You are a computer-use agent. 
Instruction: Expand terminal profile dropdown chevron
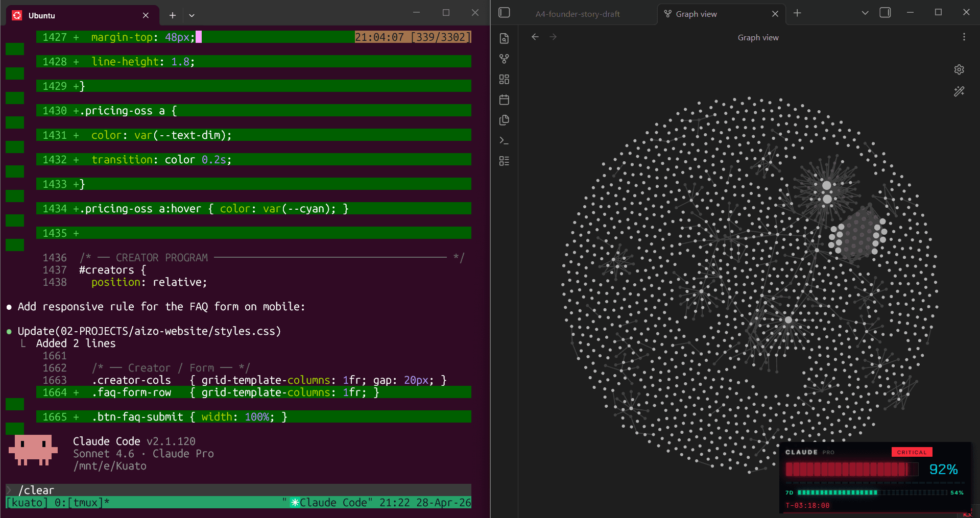(x=192, y=15)
